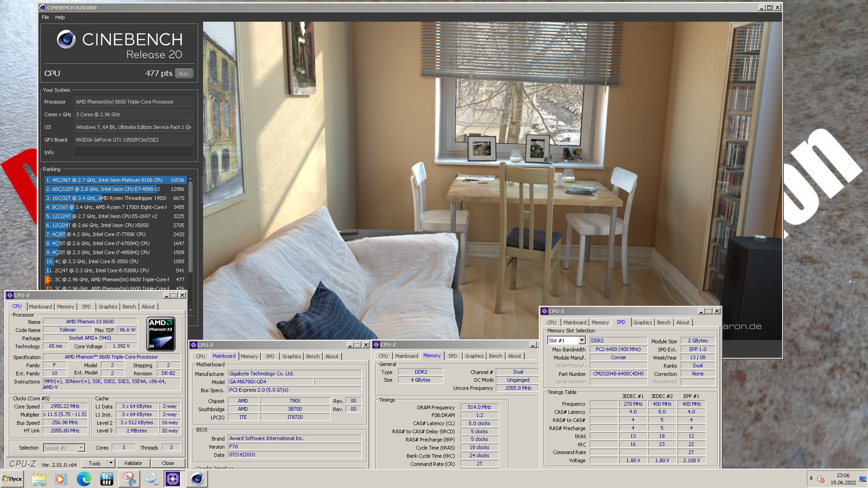The height and width of the screenshot is (488, 868).
Task: Open the Help menu in Cinebench
Action: coord(60,17)
